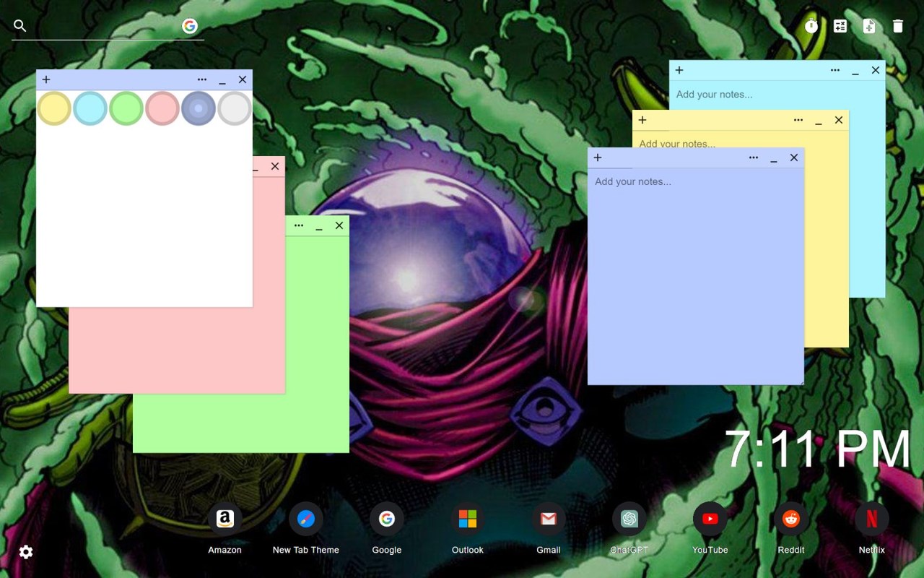This screenshot has height=578, width=924.
Task: Create a new sticky note from toolbar
Action: pos(869,26)
